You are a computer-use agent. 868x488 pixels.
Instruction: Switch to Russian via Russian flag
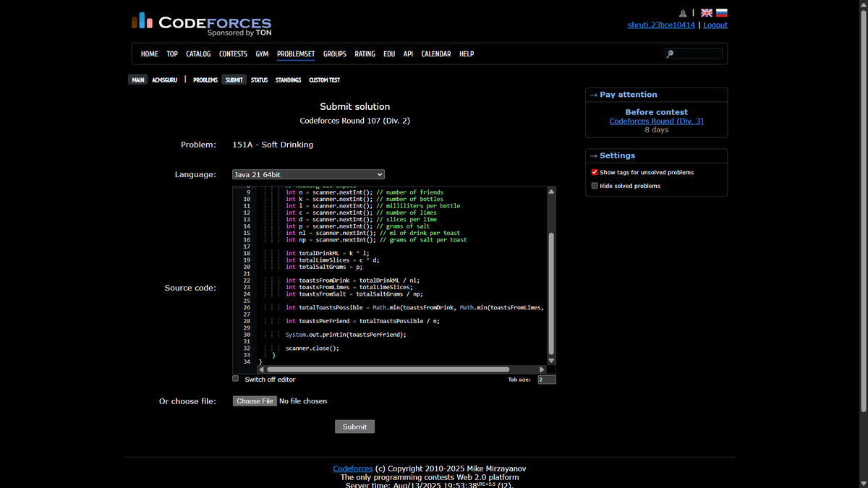tap(721, 13)
